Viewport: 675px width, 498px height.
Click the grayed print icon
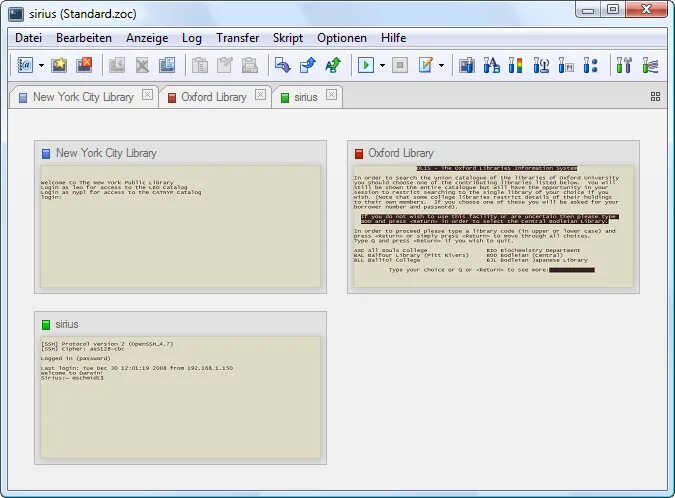point(250,65)
